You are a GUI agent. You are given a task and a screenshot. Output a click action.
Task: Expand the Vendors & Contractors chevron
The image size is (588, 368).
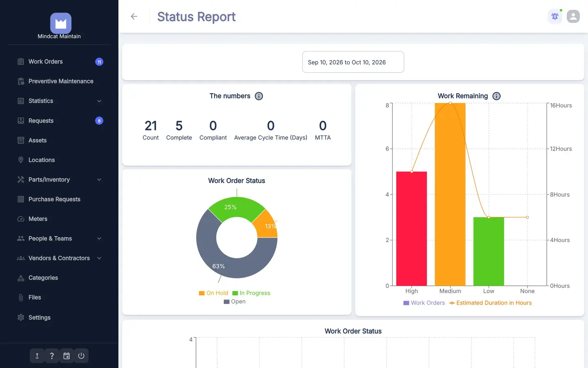click(x=99, y=258)
